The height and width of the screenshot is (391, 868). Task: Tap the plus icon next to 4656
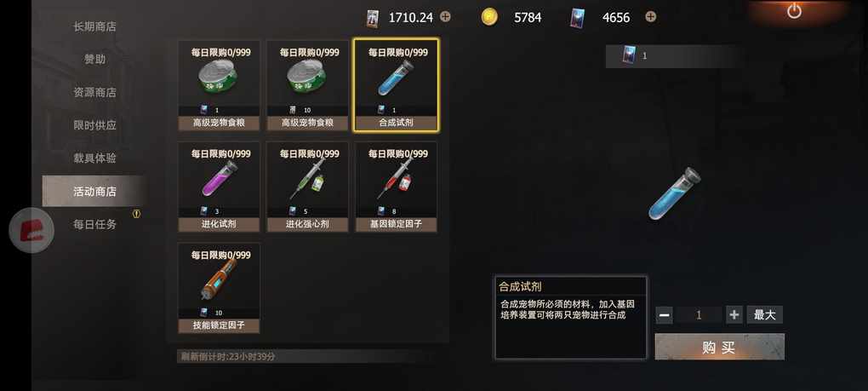click(651, 17)
